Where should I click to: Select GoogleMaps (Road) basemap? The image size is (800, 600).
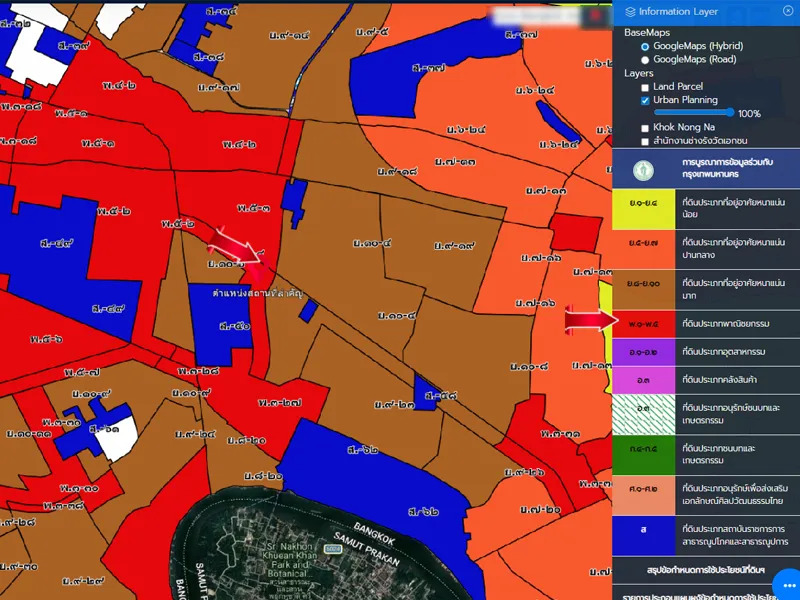point(645,59)
